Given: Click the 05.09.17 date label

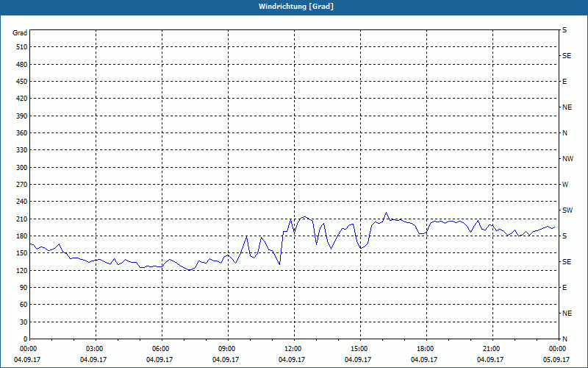Looking at the screenshot, I should coord(556,360).
